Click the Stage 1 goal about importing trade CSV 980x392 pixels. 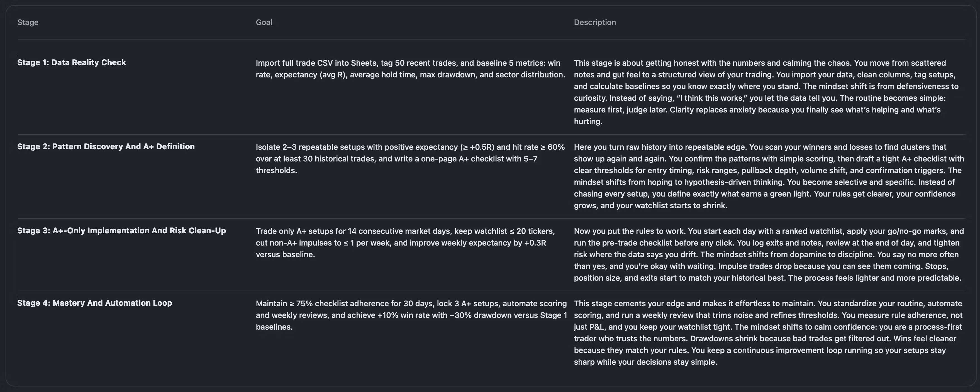tap(410, 69)
